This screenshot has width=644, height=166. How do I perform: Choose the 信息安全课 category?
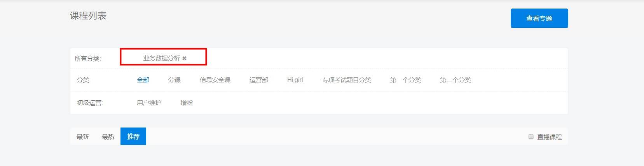point(215,80)
